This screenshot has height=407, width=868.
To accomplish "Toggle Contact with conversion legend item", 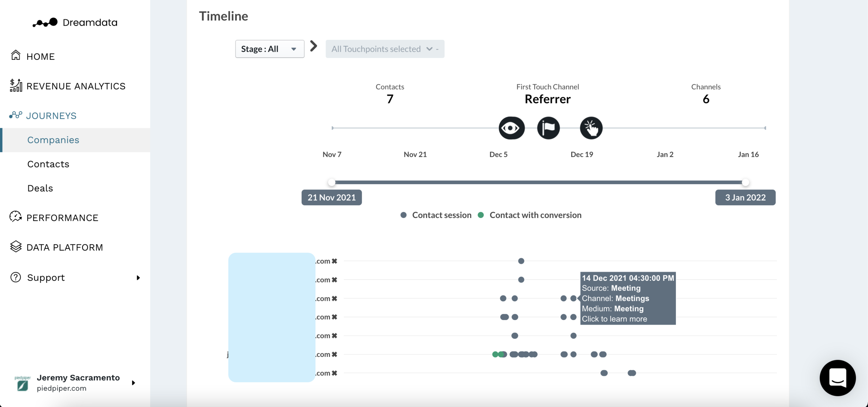I will click(x=529, y=215).
